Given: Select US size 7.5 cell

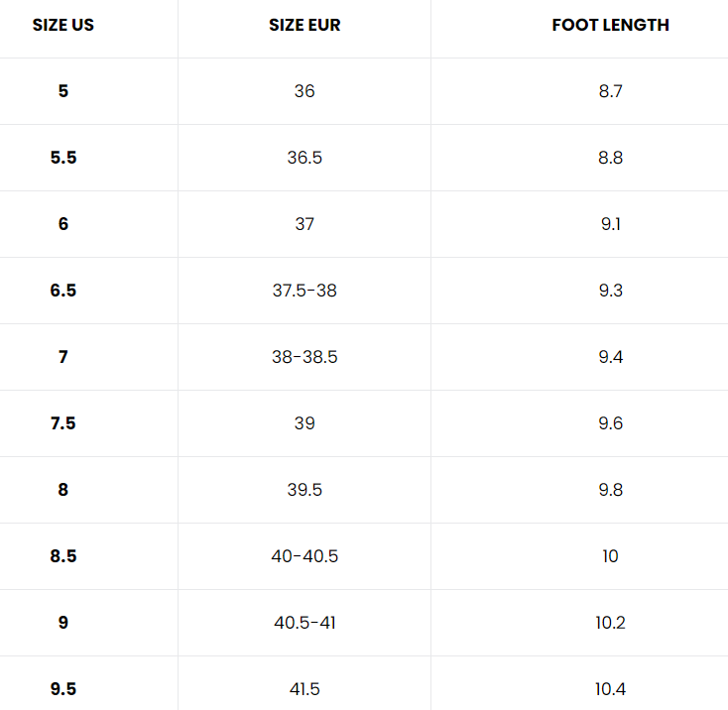Looking at the screenshot, I should 63,423.
